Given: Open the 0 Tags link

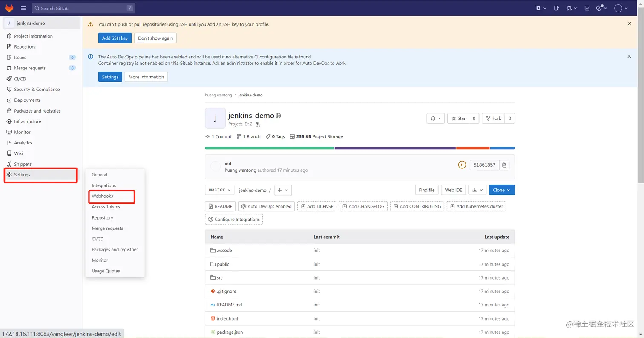Looking at the screenshot, I should (275, 136).
